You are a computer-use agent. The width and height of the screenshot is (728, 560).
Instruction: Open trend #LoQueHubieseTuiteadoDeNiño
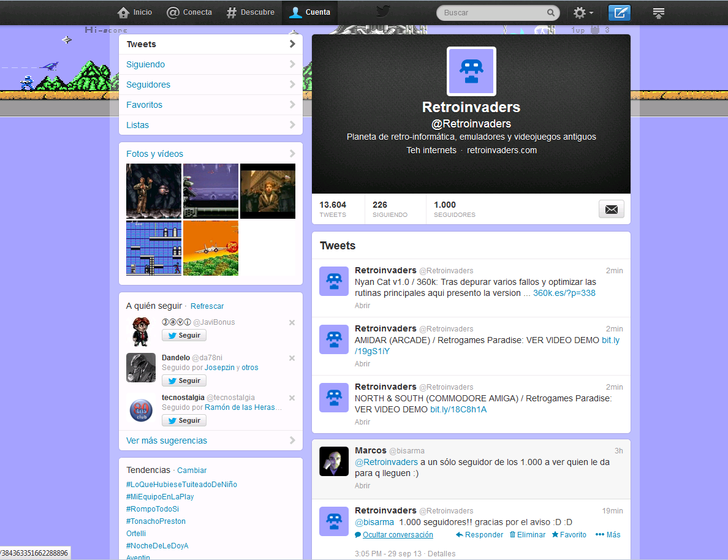181,484
